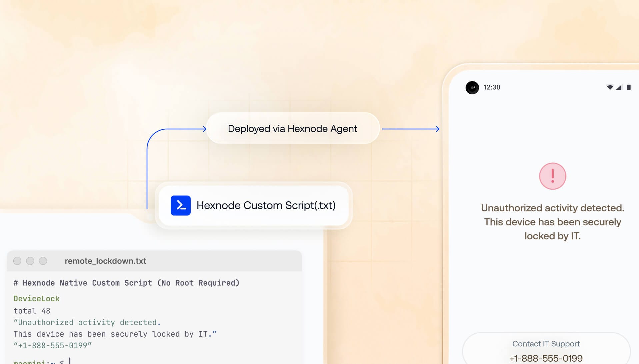Screen dimensions: 639x364
Task: Tap the battery icon on phone
Action: click(628, 87)
